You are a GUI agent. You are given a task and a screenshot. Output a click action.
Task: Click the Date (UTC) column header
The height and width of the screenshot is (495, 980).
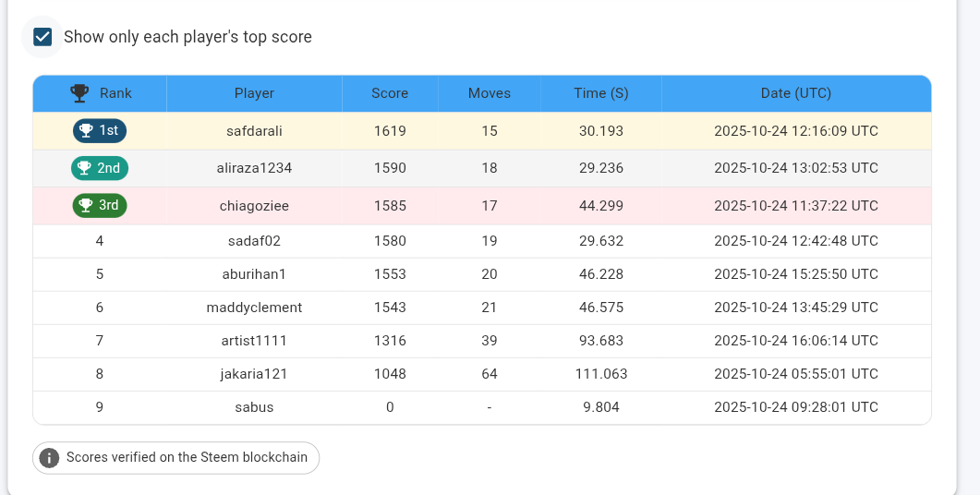[796, 93]
